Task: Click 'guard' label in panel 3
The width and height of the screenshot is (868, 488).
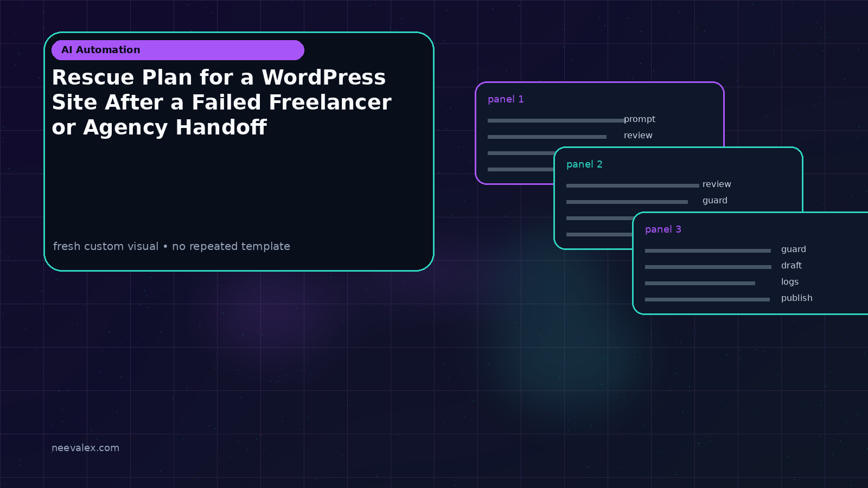Action: click(794, 249)
